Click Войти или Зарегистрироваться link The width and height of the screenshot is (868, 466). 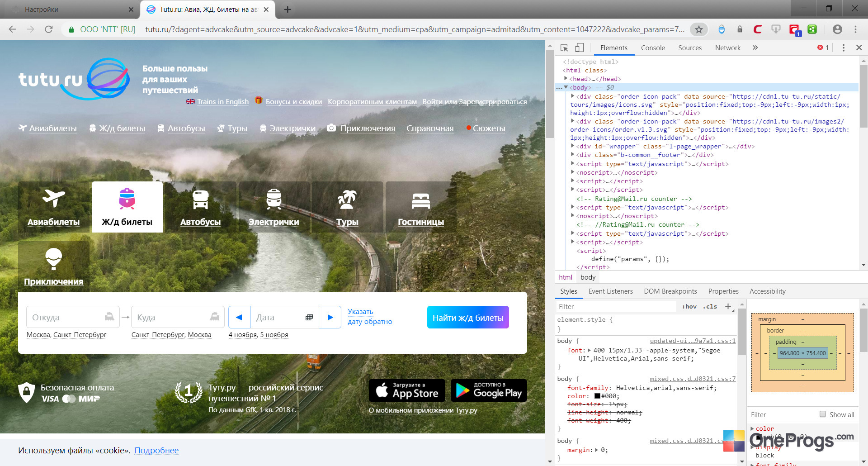click(x=475, y=102)
